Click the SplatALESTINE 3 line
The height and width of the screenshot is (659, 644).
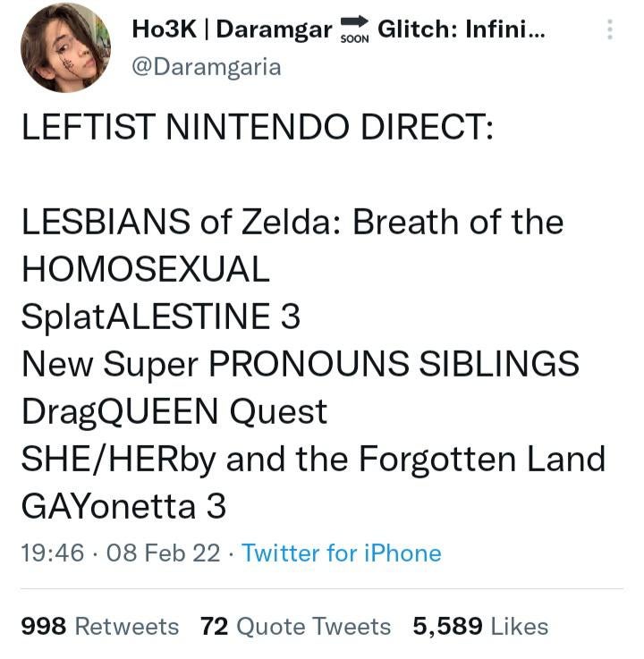tap(161, 316)
